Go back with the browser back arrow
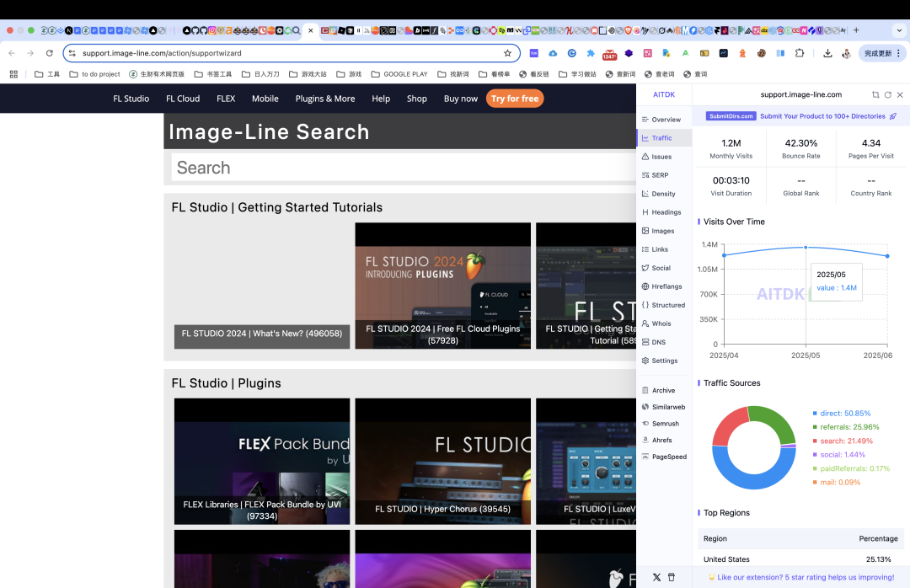Viewport: 910px width, 588px height. coord(12,53)
